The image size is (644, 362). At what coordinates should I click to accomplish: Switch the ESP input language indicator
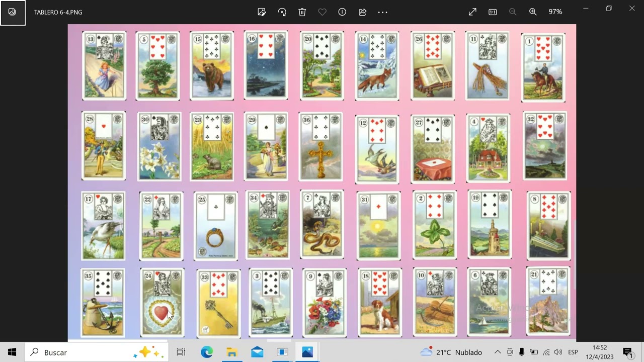(573, 352)
